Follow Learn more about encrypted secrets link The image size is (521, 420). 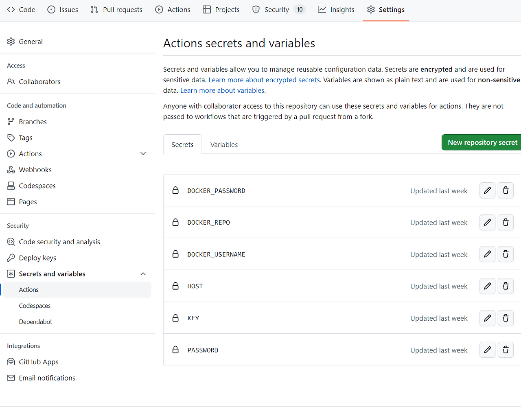pos(264,80)
